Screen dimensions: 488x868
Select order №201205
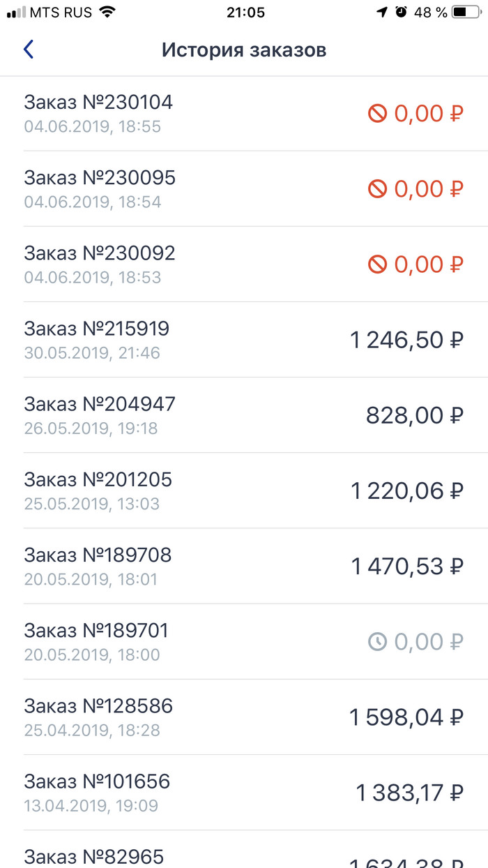click(x=244, y=491)
